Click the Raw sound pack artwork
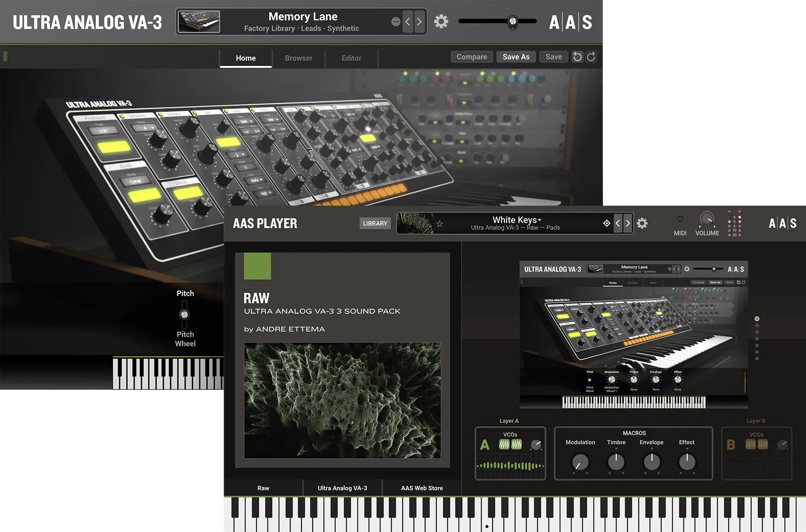806x532 pixels. point(343,401)
